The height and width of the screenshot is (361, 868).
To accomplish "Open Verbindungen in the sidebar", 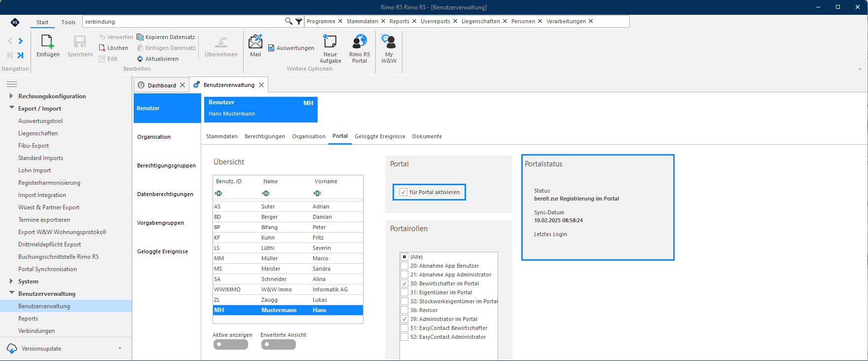I will click(36, 331).
